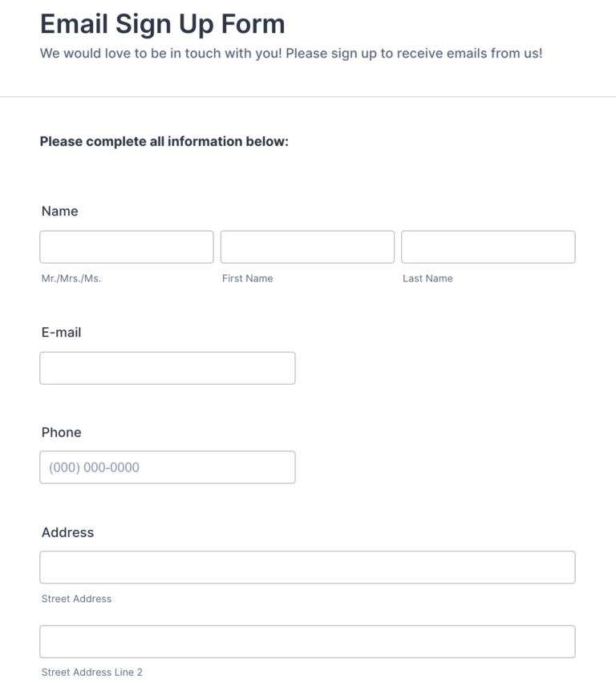Click the E-mail section label

click(x=61, y=332)
